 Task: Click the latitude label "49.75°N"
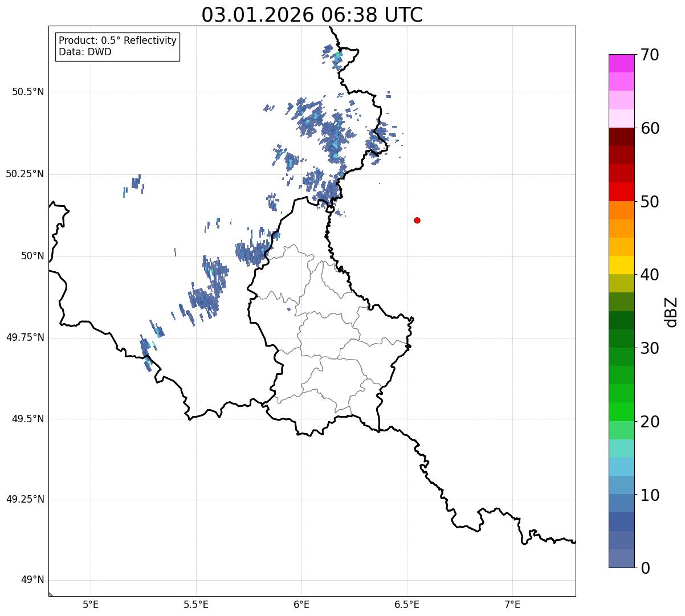(x=25, y=337)
